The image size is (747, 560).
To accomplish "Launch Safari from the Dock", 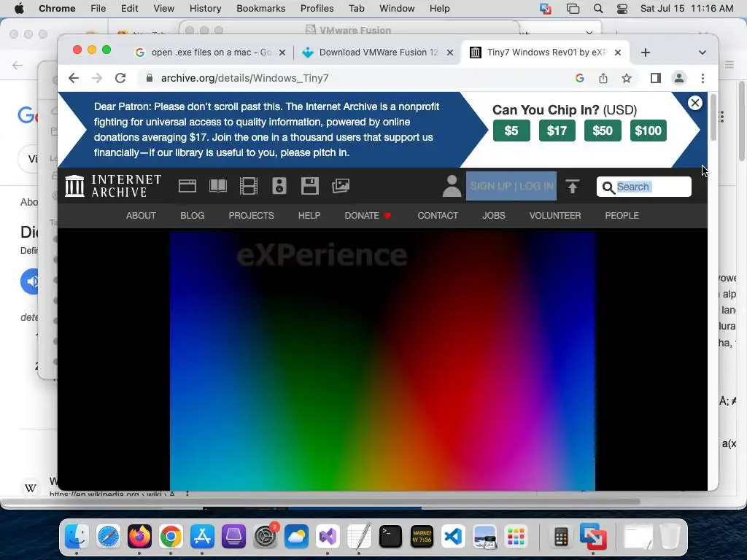I will click(x=108, y=537).
